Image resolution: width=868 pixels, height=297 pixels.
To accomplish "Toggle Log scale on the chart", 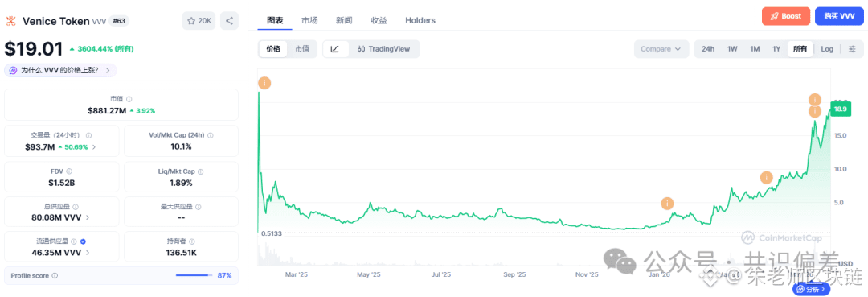I will point(827,49).
